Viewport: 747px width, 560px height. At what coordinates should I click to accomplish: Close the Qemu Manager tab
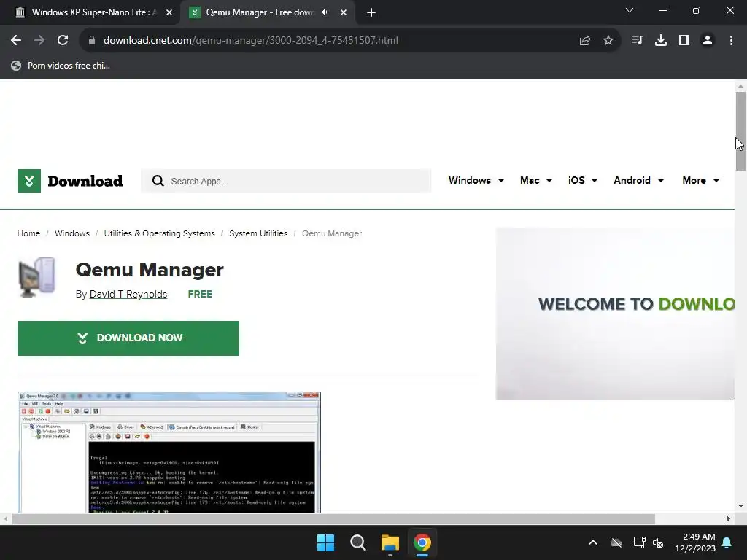[344, 12]
